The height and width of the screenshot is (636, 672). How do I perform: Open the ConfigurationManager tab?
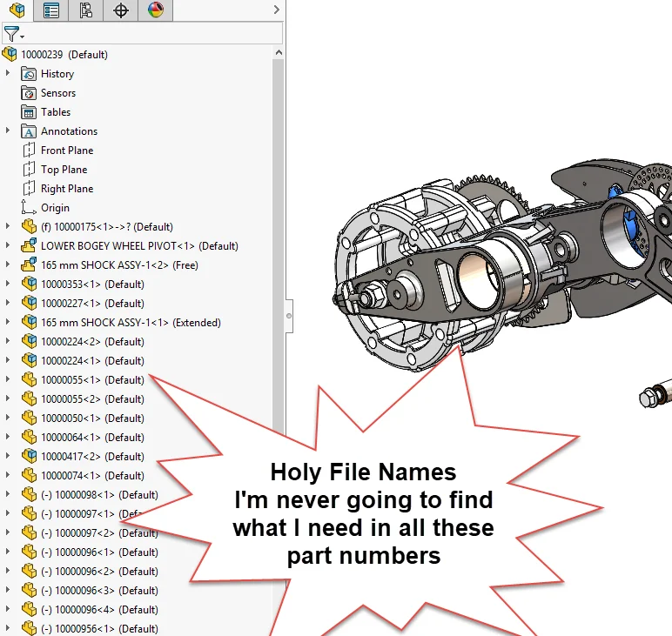point(85,10)
